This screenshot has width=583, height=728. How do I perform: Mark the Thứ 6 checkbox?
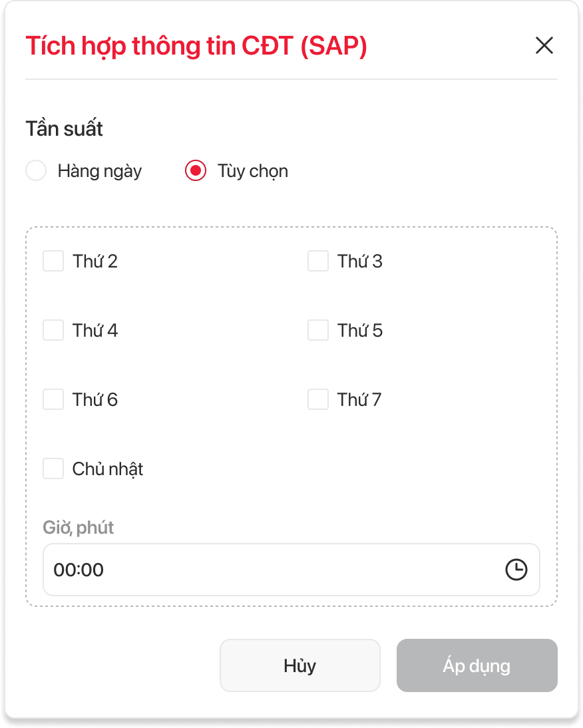(x=53, y=399)
